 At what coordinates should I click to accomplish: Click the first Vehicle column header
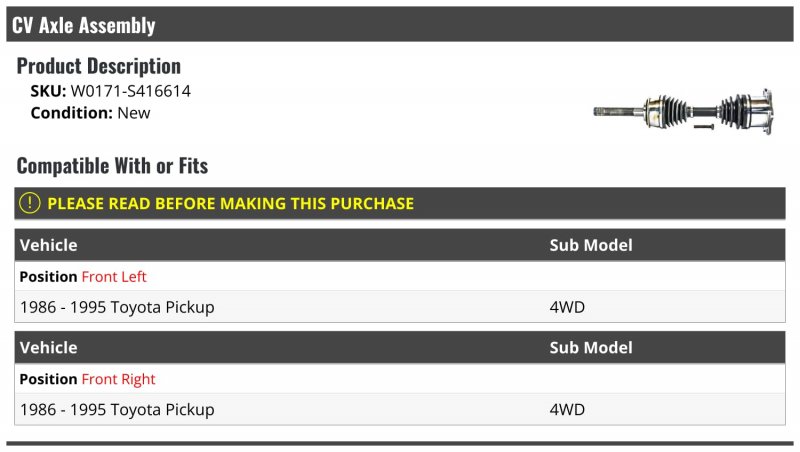(x=48, y=245)
